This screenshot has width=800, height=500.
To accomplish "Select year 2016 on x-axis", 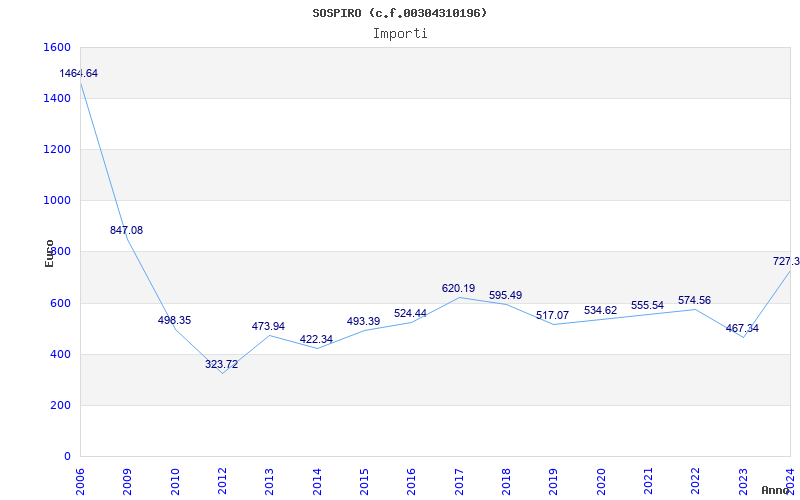I will (x=411, y=481).
